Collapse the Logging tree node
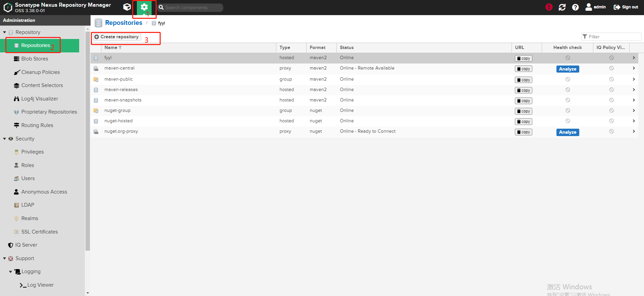The image size is (644, 296). tap(10, 271)
